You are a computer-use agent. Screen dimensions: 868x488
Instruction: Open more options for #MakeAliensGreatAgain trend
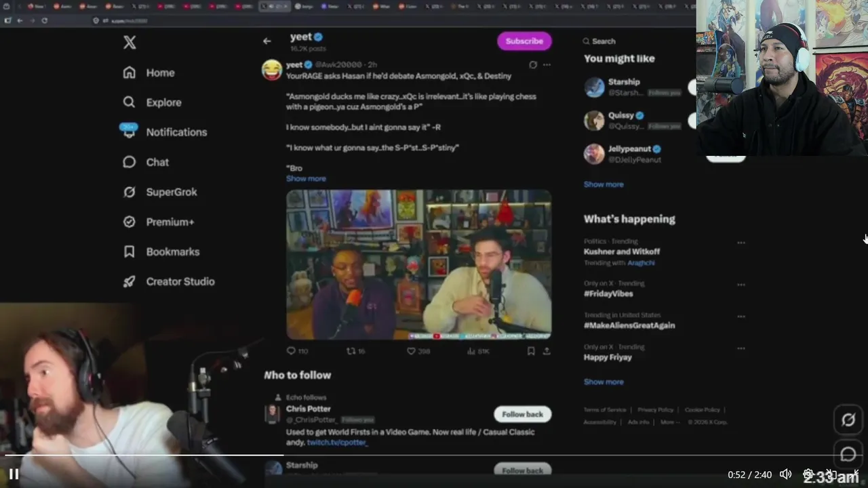pos(741,317)
